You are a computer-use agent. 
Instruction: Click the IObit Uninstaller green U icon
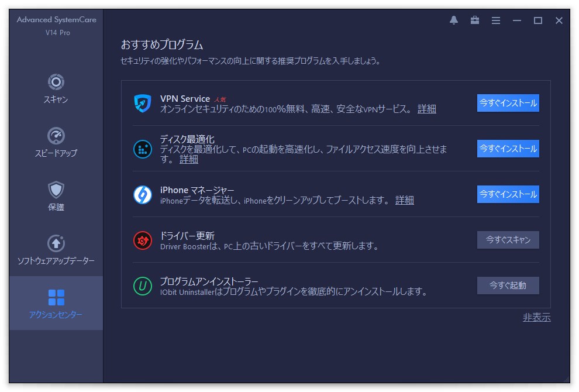tap(143, 286)
